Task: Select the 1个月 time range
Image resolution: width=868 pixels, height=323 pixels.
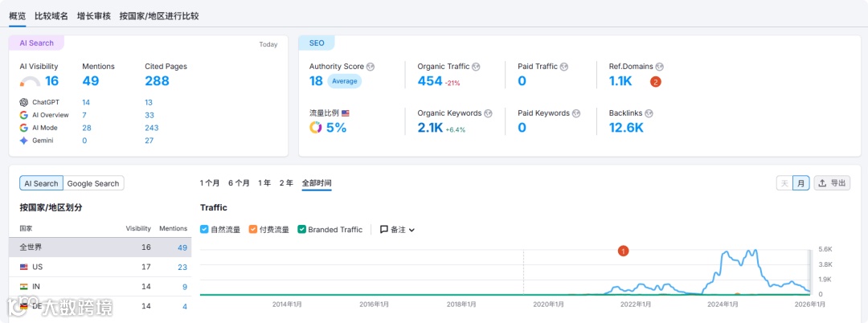Action: (210, 183)
